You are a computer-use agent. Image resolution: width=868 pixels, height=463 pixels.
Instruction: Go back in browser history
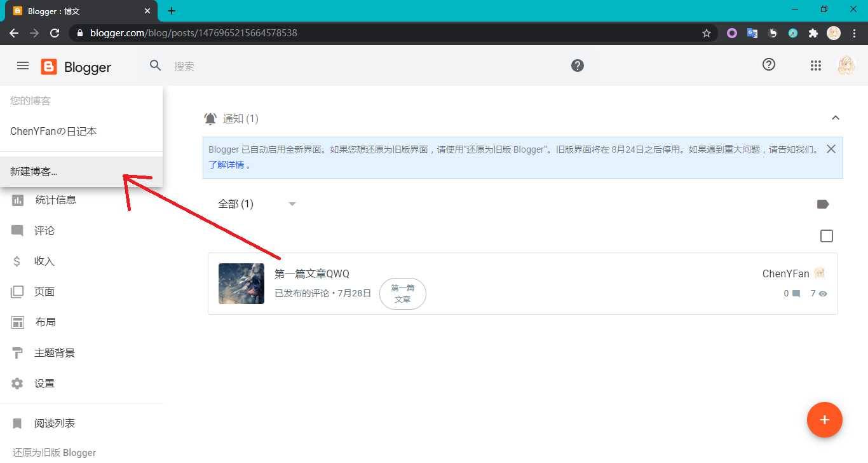14,33
